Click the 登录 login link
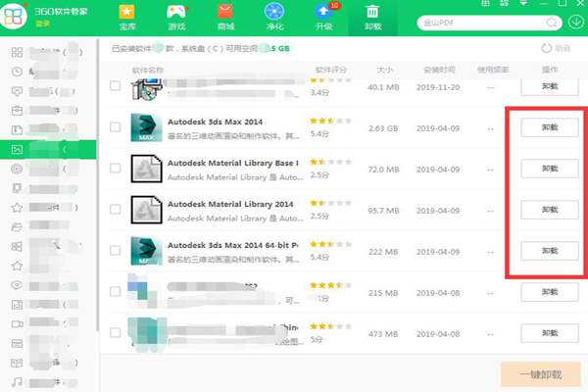Viewport: 588px width, 392px height. pyautogui.click(x=42, y=24)
